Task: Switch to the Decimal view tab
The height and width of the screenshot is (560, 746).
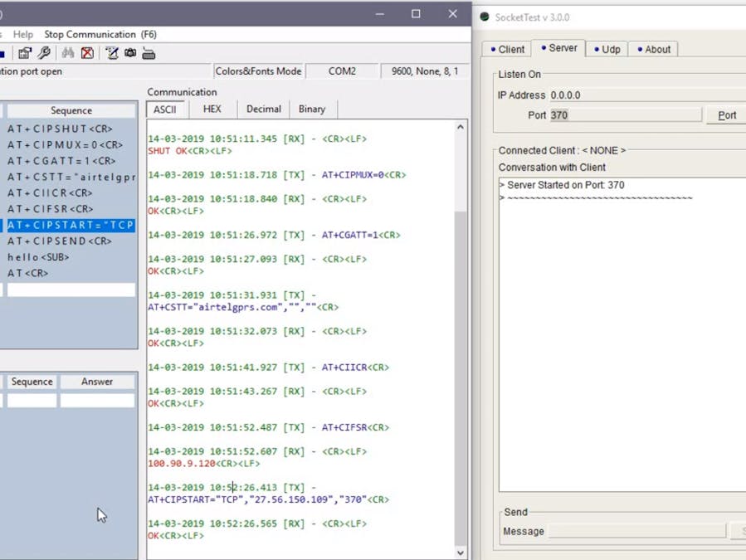Action: pos(263,109)
